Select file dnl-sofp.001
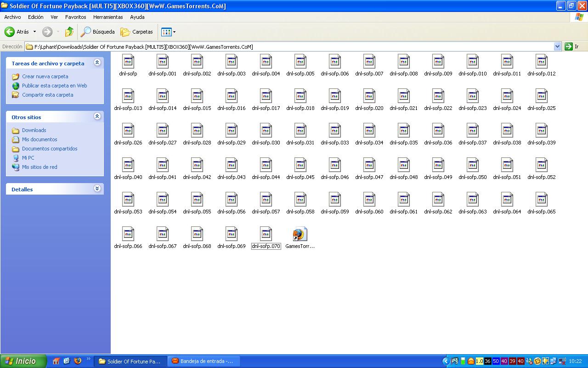Screen dimensions: 588x368 [x=163, y=65]
